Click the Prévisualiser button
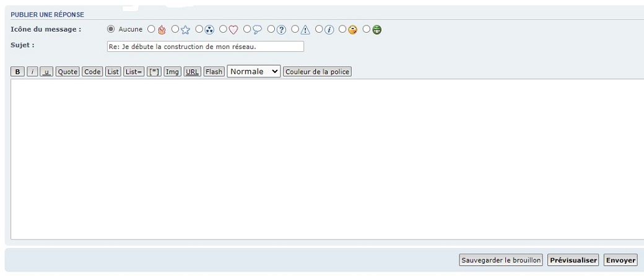644x276 pixels. pos(573,261)
